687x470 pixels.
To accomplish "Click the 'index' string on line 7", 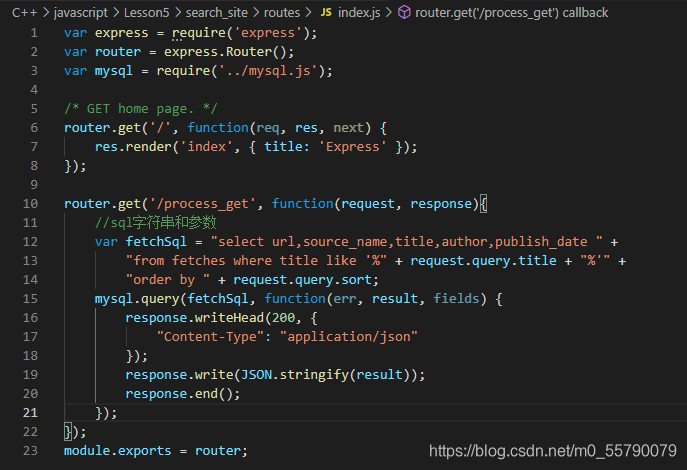I will pyautogui.click(x=206, y=147).
